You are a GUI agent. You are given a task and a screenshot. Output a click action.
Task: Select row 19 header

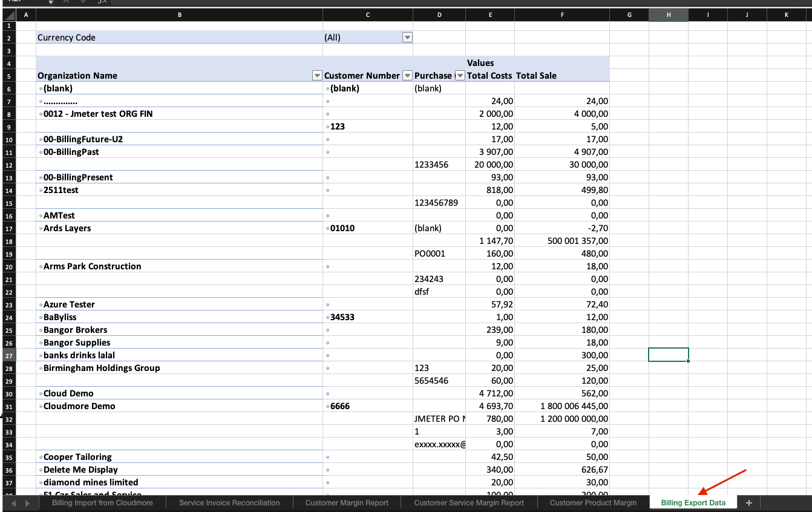point(8,254)
